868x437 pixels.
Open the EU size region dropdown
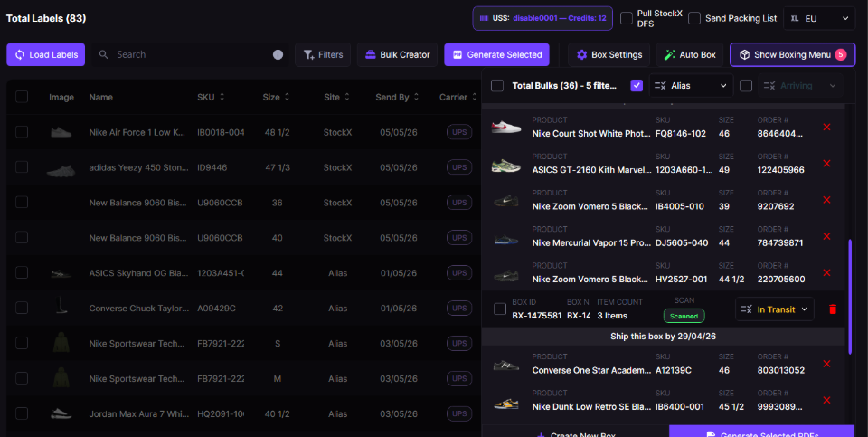819,18
